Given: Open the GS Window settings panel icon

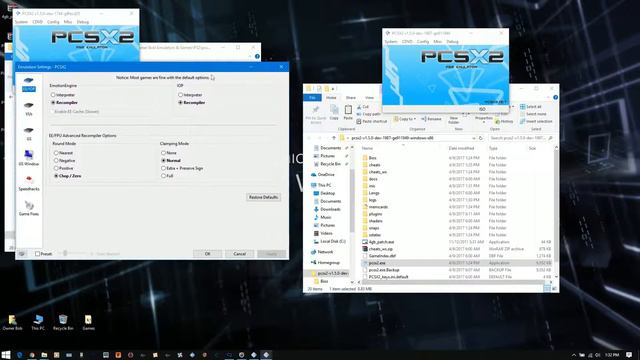Looking at the screenshot, I should [29, 158].
